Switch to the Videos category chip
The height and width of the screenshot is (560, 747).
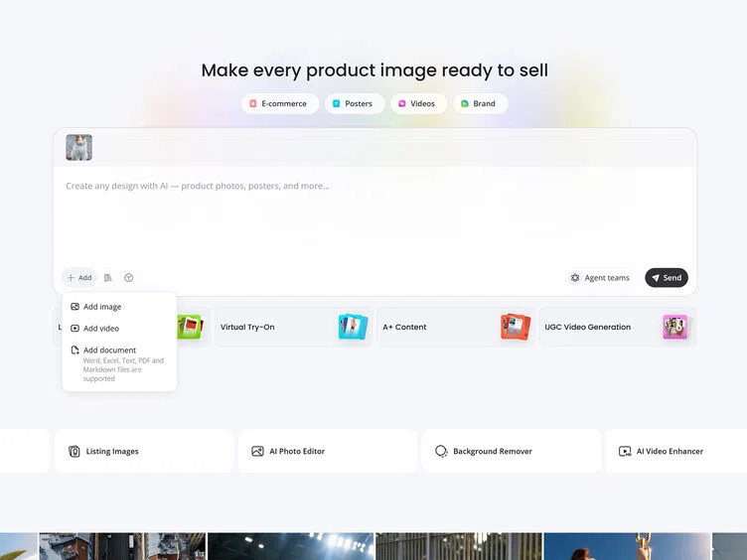pyautogui.click(x=419, y=103)
